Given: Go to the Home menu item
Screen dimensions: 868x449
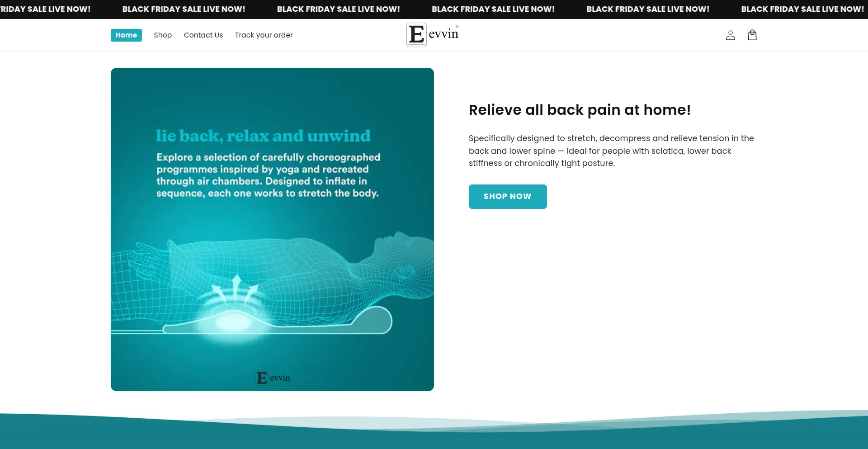Looking at the screenshot, I should click(126, 35).
